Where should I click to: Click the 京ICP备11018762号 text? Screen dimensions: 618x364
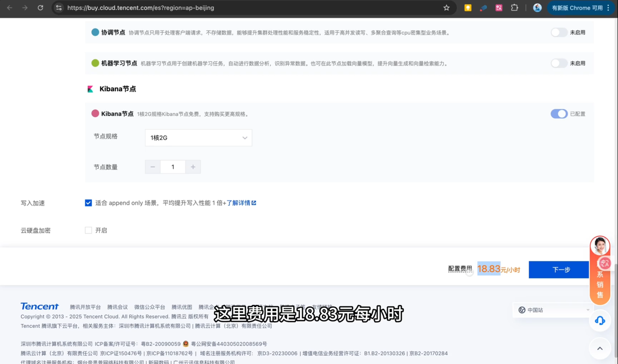tap(170, 353)
